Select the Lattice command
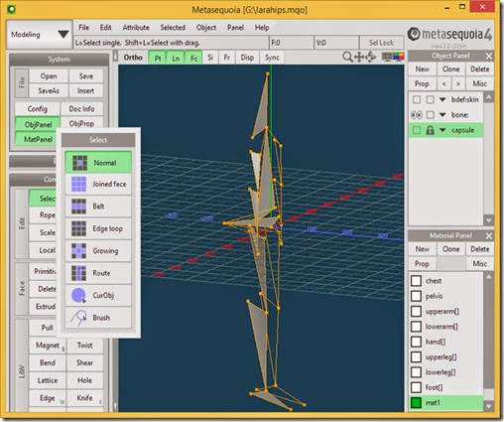This screenshot has height=422, width=504. pos(48,380)
